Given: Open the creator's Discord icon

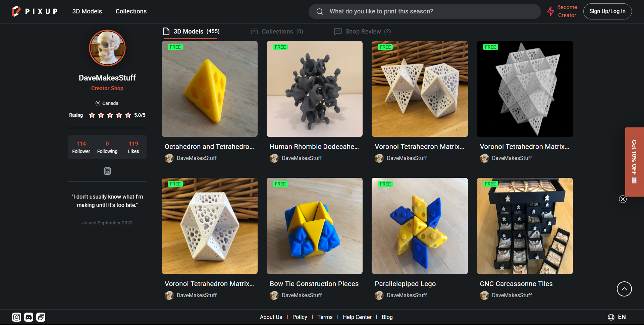Looking at the screenshot, I should coord(29,317).
